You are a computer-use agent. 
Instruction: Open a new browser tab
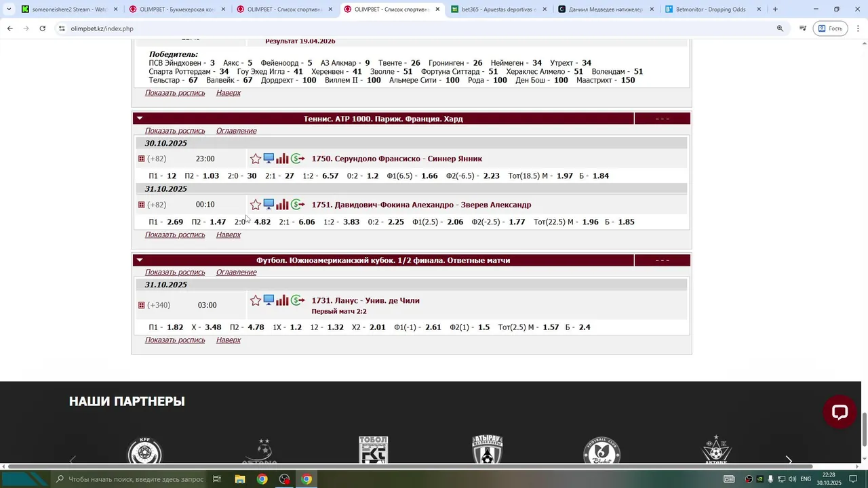[775, 9]
